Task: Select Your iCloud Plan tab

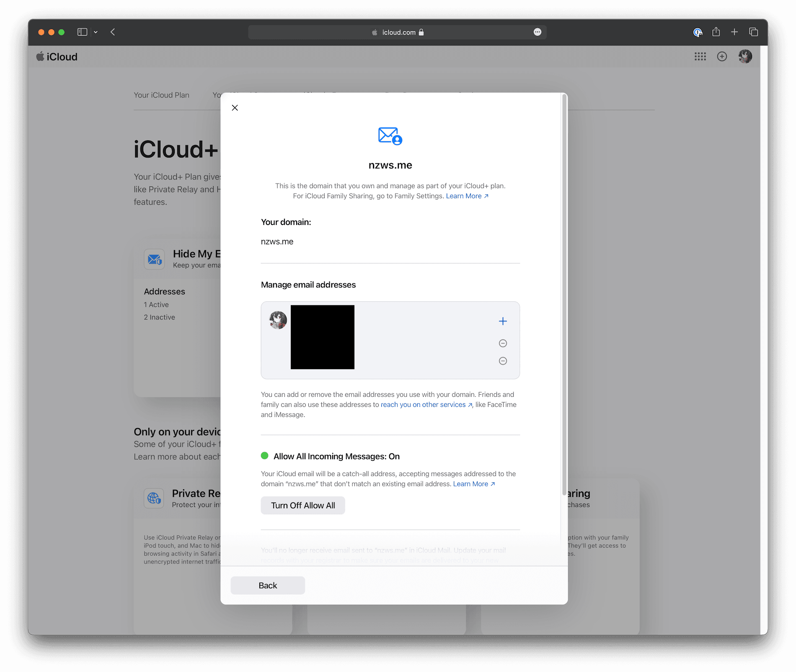Action: pos(161,95)
